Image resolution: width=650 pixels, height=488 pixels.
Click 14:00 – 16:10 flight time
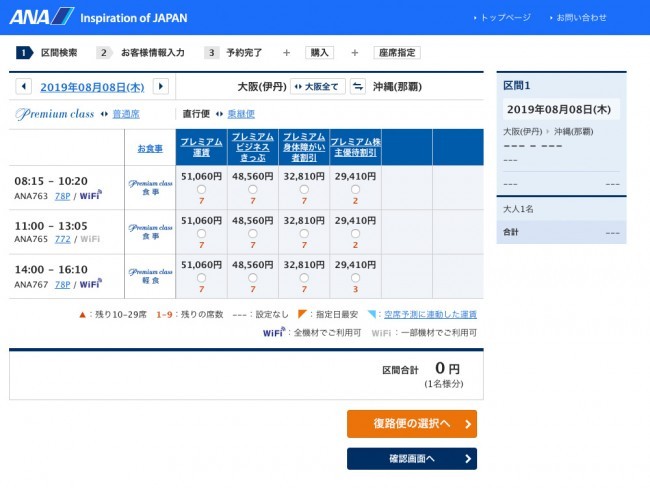(51, 269)
